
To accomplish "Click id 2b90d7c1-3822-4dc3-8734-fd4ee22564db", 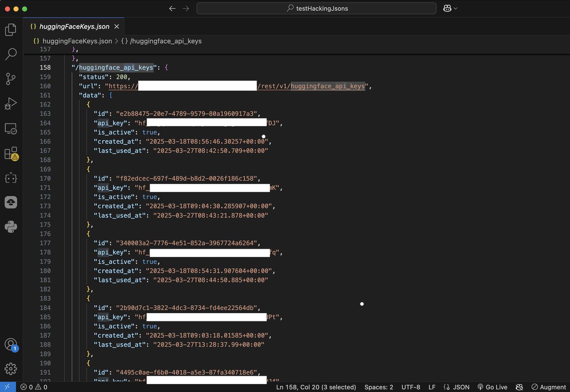I will (188, 308).
